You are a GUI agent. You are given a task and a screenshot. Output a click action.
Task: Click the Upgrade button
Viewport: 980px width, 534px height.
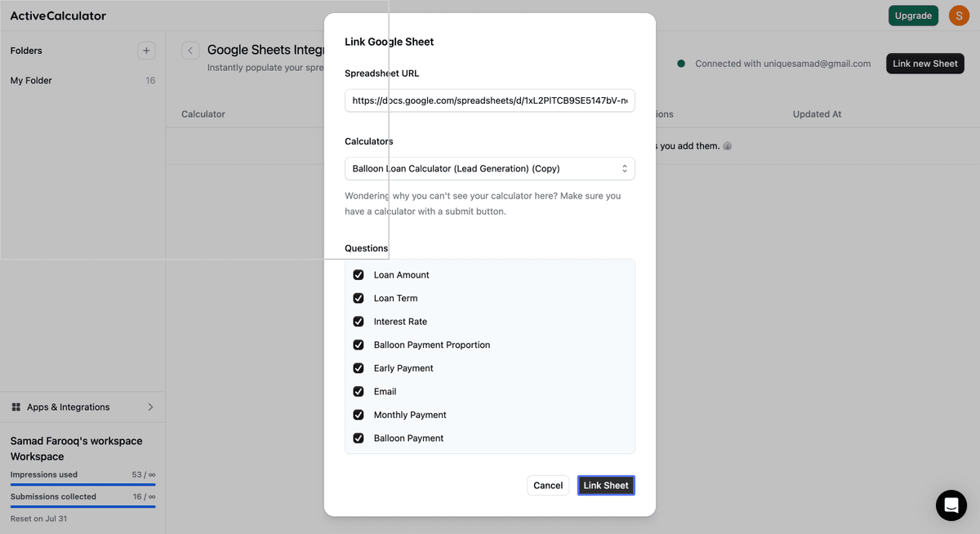click(x=913, y=16)
